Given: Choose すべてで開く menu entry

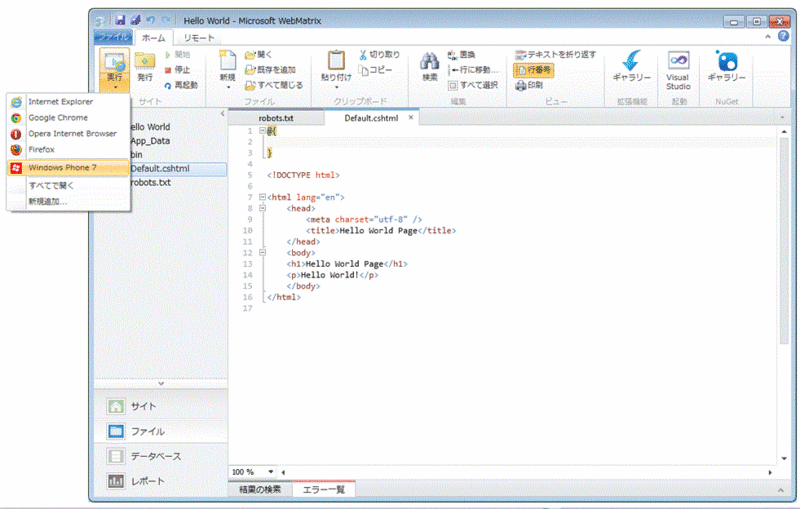Looking at the screenshot, I should point(68,185).
